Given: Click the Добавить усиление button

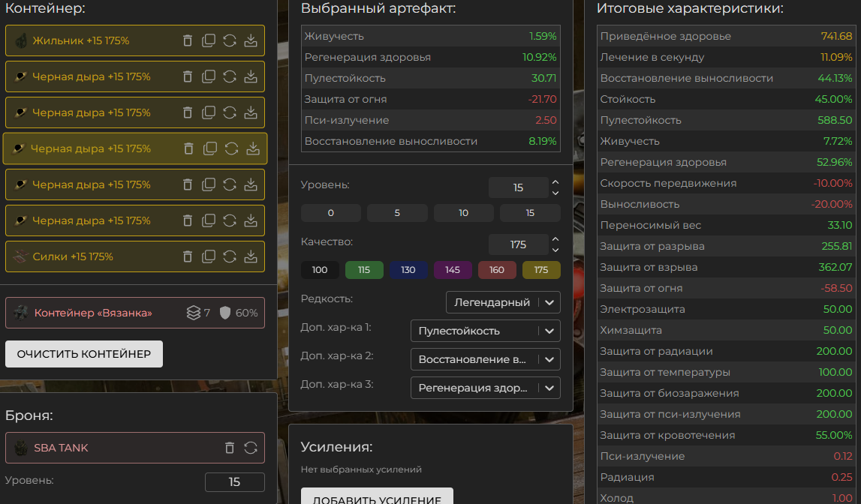Looking at the screenshot, I should (376, 498).
